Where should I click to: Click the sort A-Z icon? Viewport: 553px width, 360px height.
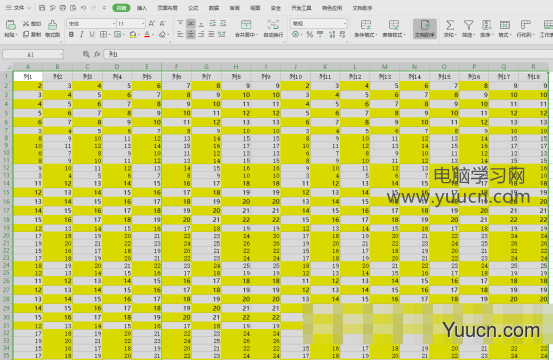[x=487, y=25]
